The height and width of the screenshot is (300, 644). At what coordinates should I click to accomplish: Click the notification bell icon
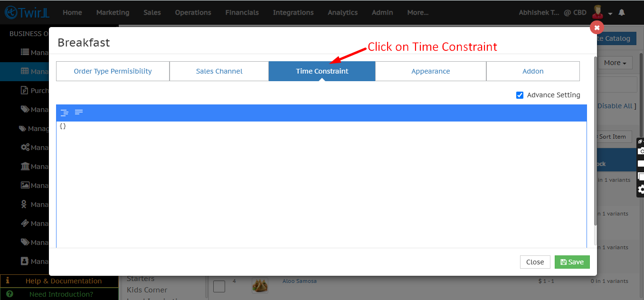pos(622,13)
